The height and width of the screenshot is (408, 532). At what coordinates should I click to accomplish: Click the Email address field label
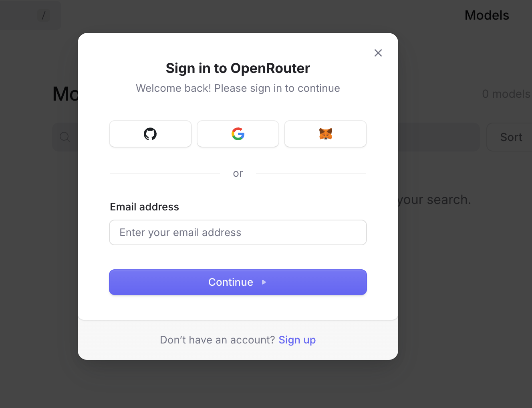(145, 207)
